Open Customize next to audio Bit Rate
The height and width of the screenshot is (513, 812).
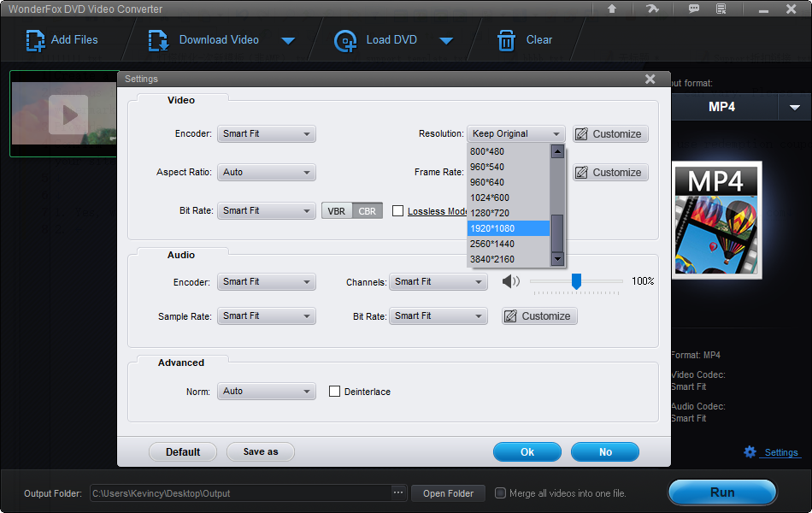coord(539,315)
